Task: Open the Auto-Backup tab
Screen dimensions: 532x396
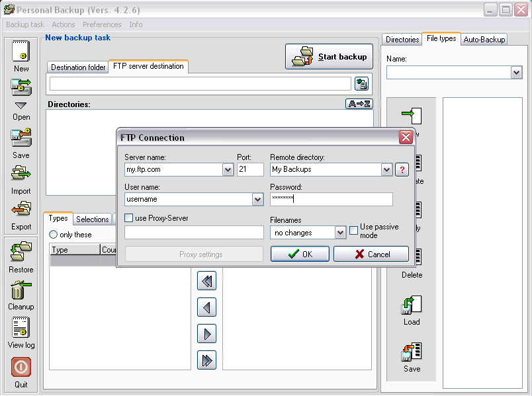Action: click(484, 39)
